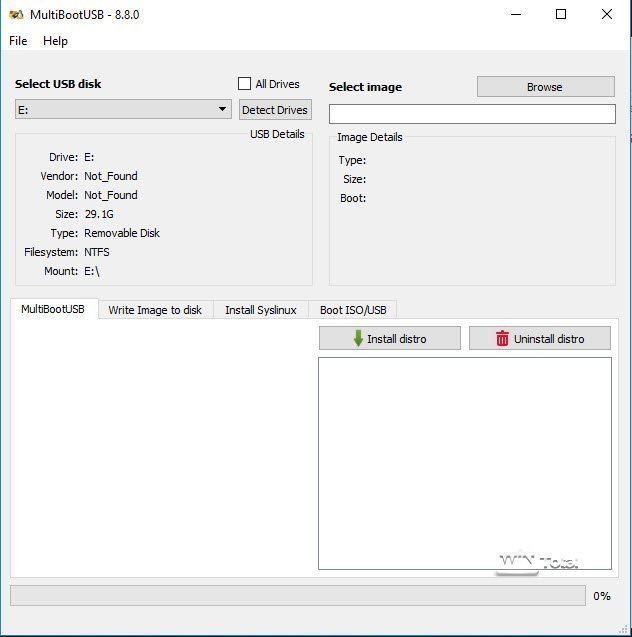Click the progress bar at bottom
This screenshot has height=637, width=632.
coord(298,596)
